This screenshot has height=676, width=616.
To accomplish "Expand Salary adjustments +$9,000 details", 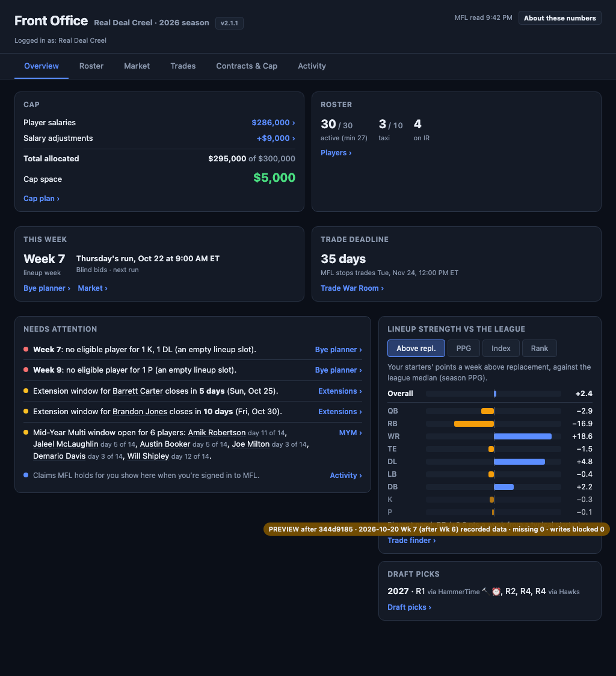I will tap(276, 138).
